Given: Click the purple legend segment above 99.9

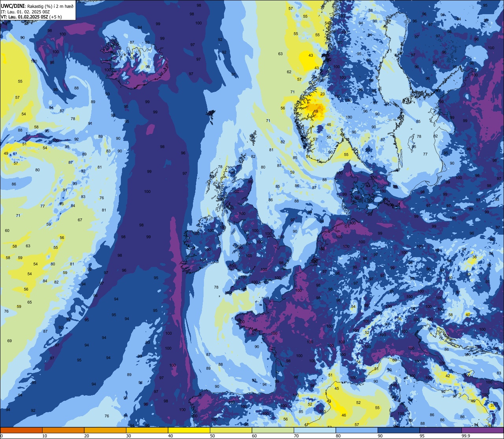Looking at the screenshot, I should 483,430.
